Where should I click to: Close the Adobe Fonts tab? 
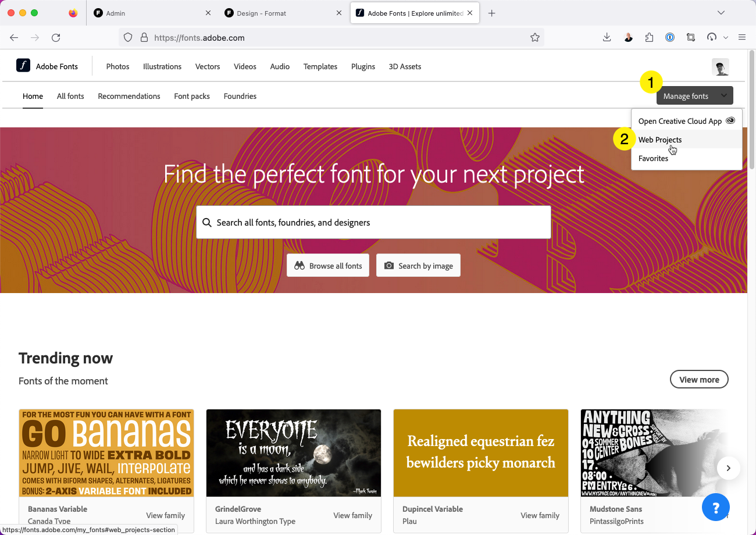470,13
